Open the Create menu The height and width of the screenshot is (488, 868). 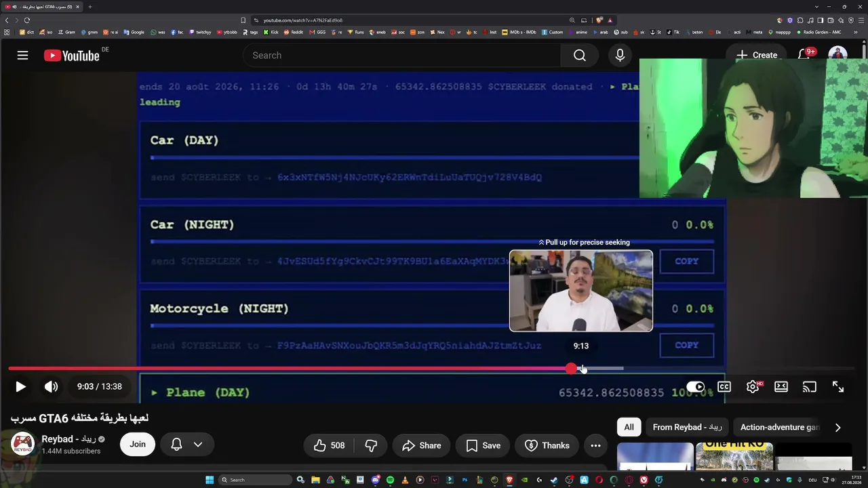click(757, 55)
